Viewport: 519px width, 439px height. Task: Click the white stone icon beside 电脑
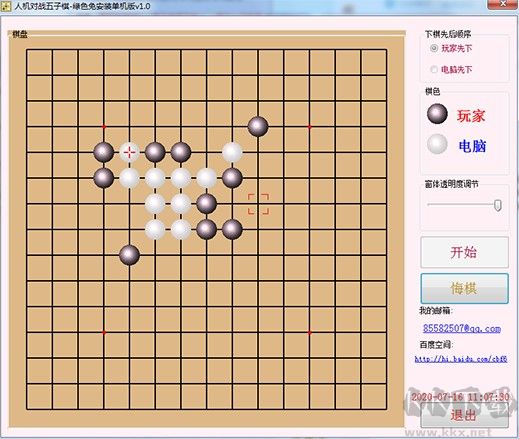point(437,144)
